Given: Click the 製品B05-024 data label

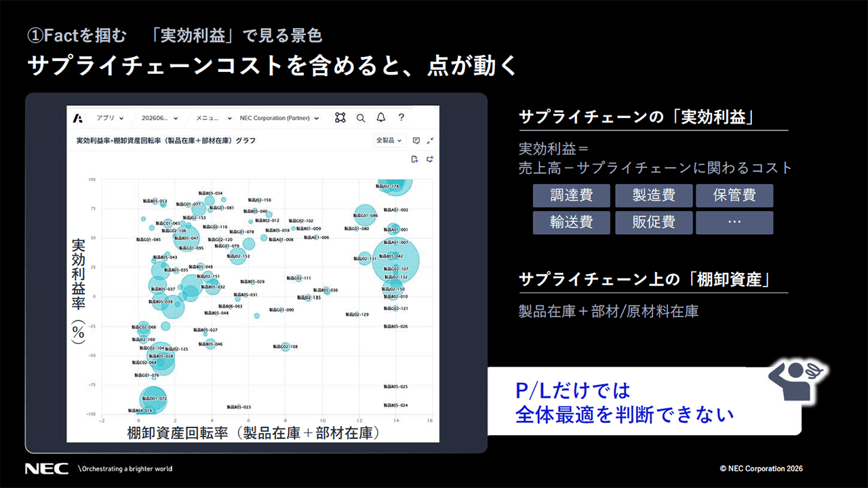Looking at the screenshot, I should (395, 405).
